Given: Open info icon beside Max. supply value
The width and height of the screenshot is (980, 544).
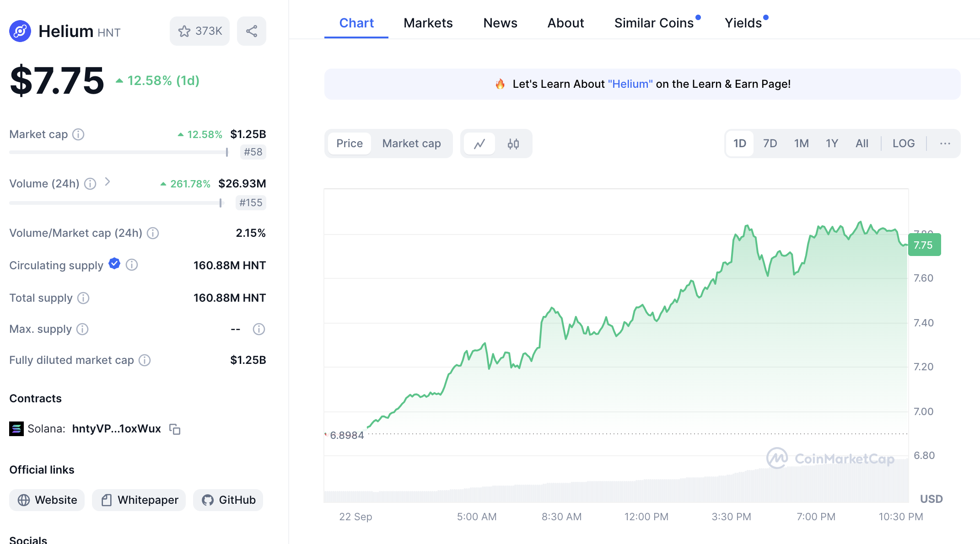Looking at the screenshot, I should [259, 329].
